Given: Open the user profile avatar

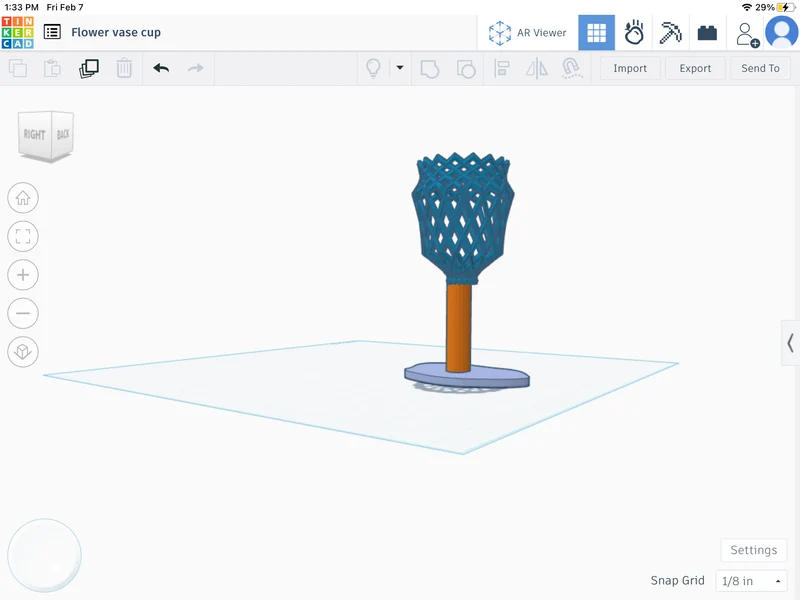Looking at the screenshot, I should 782,32.
